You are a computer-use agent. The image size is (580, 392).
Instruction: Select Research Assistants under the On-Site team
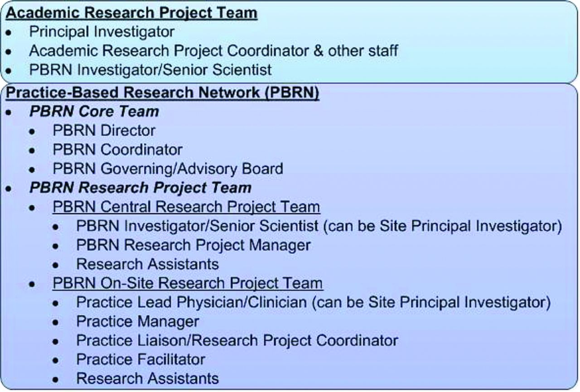click(x=148, y=378)
